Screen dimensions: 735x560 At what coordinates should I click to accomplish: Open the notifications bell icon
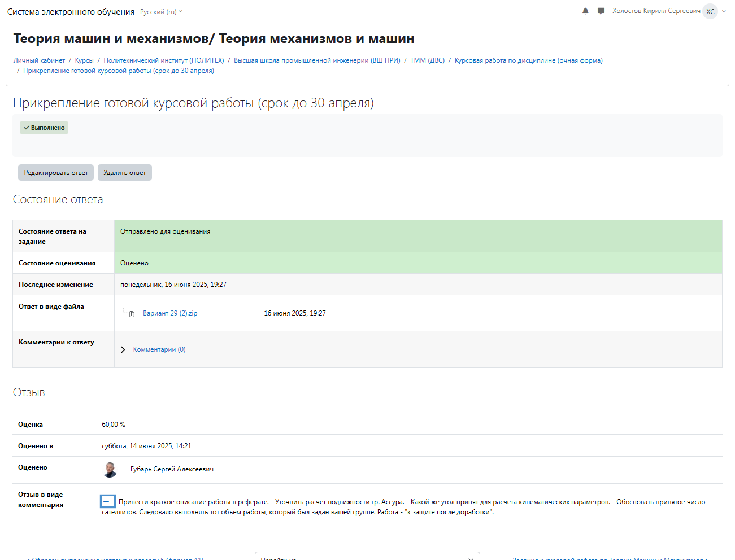(x=585, y=11)
